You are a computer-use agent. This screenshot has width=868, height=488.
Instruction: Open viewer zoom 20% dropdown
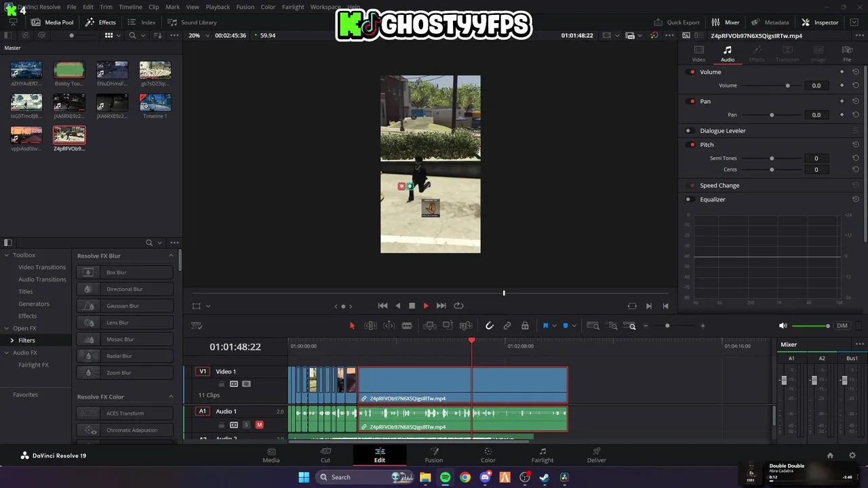pos(197,35)
